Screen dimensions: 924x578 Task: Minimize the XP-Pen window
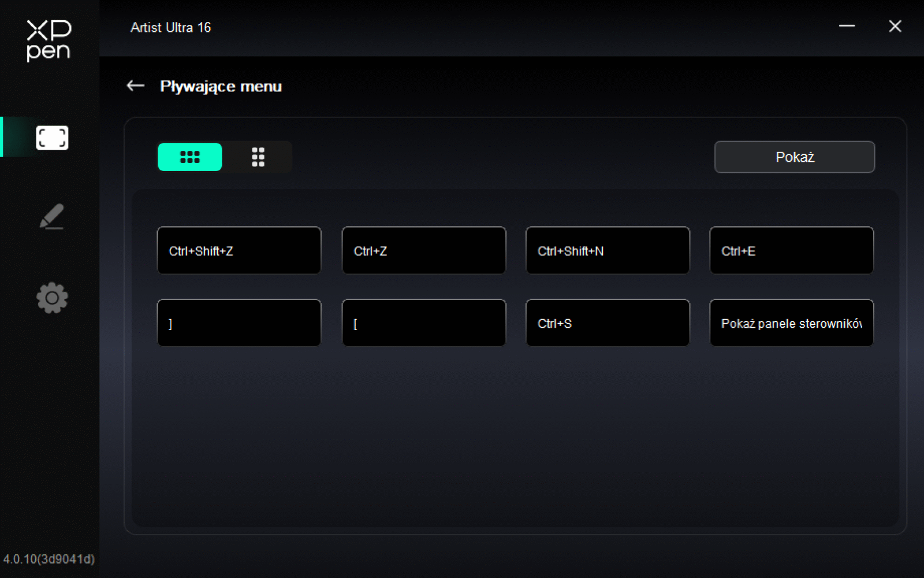[x=847, y=26]
